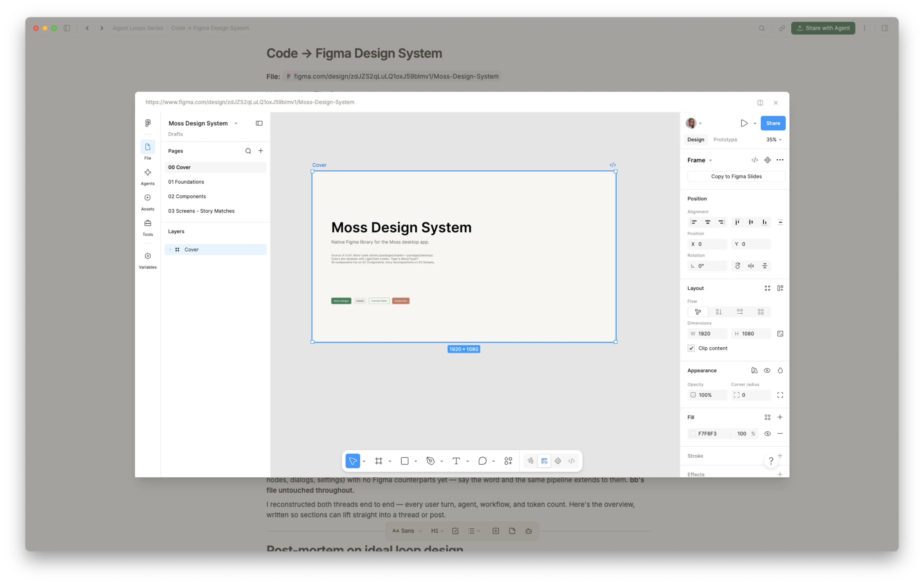Open the 03 Screens - Story Matches page
Image resolution: width=924 pixels, height=585 pixels.
pos(215,211)
